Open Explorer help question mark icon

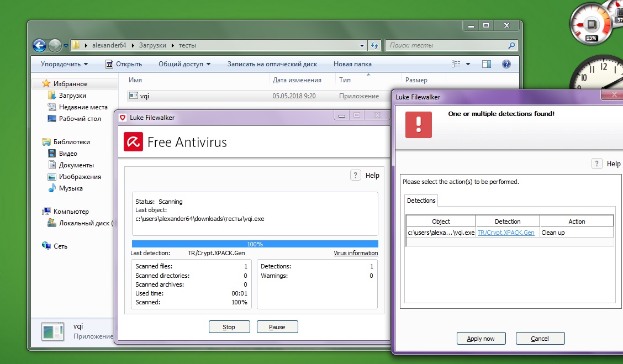point(506,64)
